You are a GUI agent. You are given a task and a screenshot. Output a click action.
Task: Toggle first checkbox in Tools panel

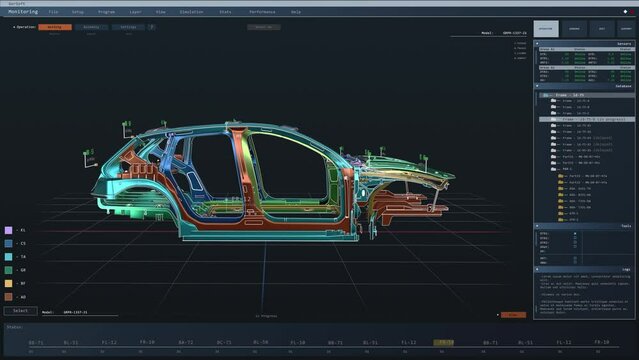pos(575,234)
